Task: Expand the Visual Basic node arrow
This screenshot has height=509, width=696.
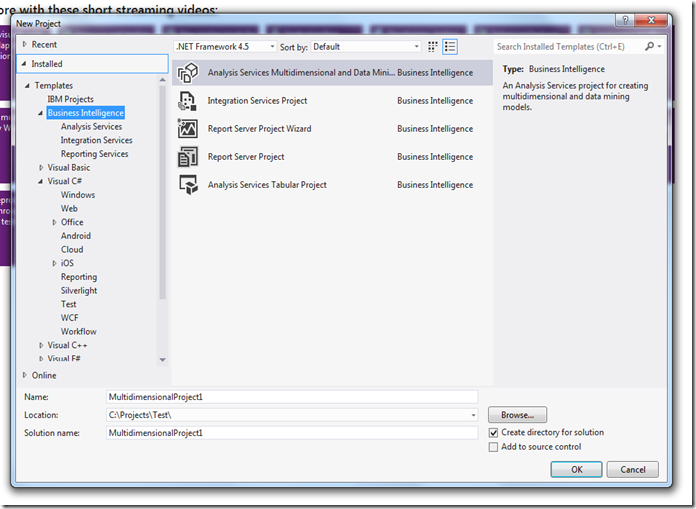Action: pyautogui.click(x=41, y=168)
